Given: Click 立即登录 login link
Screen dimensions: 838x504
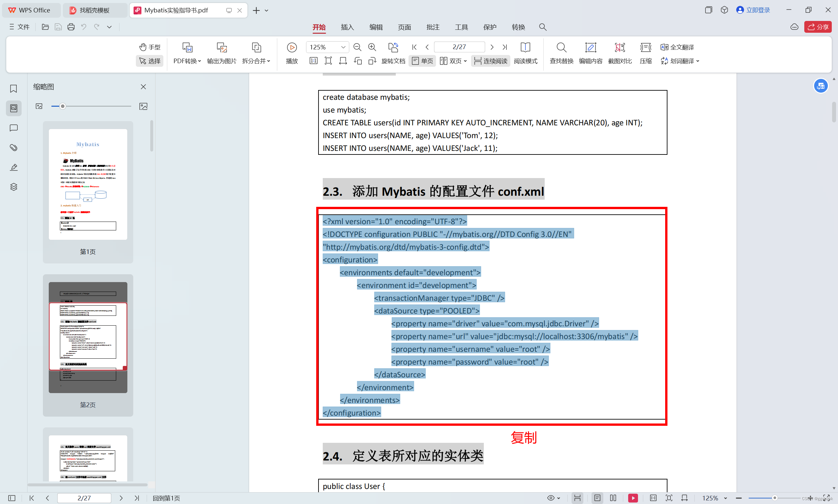Looking at the screenshot, I should click(753, 10).
